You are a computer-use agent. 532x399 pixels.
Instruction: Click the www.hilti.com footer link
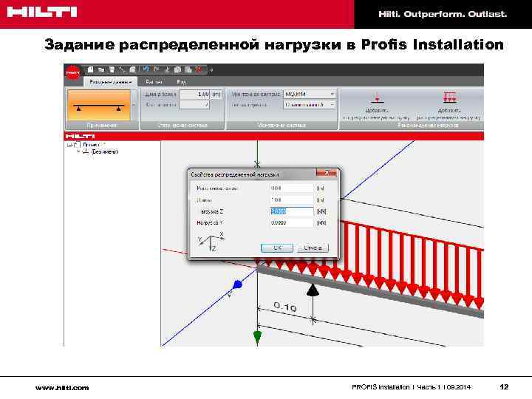(62, 387)
